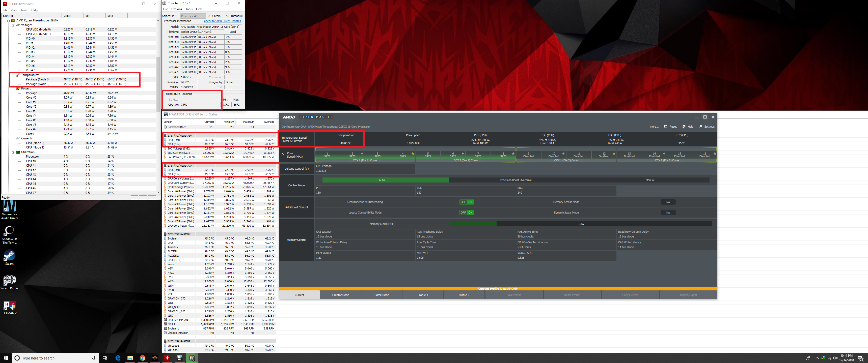Click the gold star on core 4

coord(413,154)
